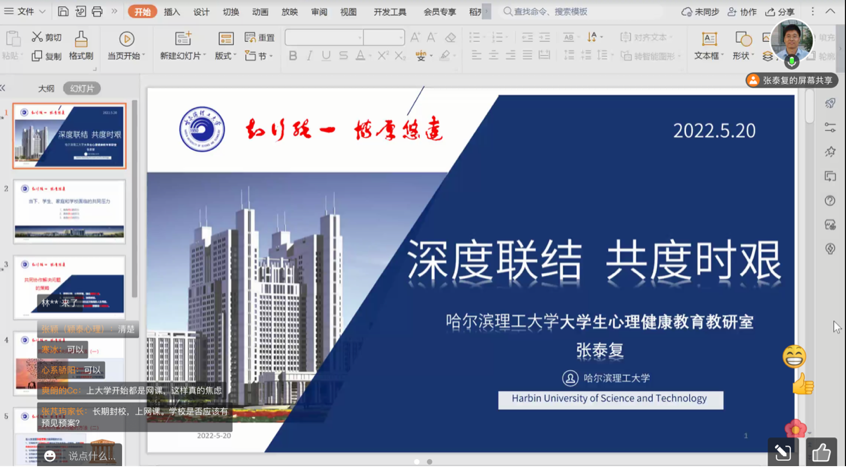Start slideshow with 当页开始 play icon
The image size is (846, 467).
(x=126, y=39)
